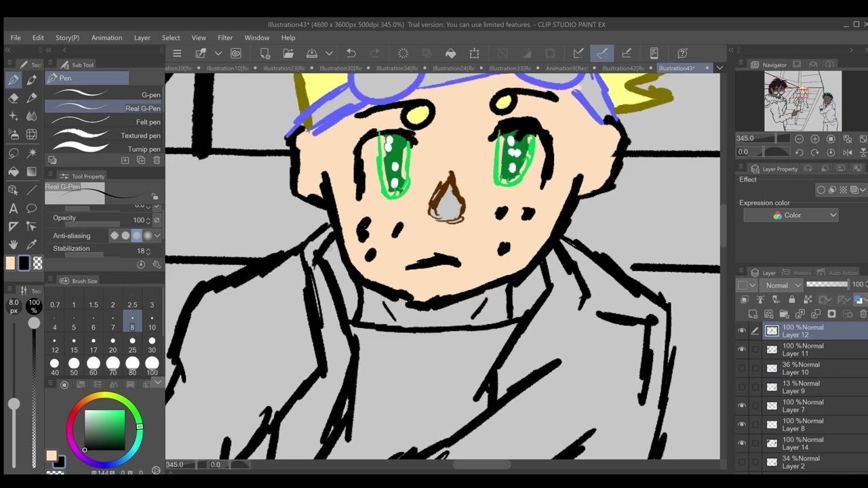Expand the arrow next to CLIP STUDIO icon

click(218, 53)
